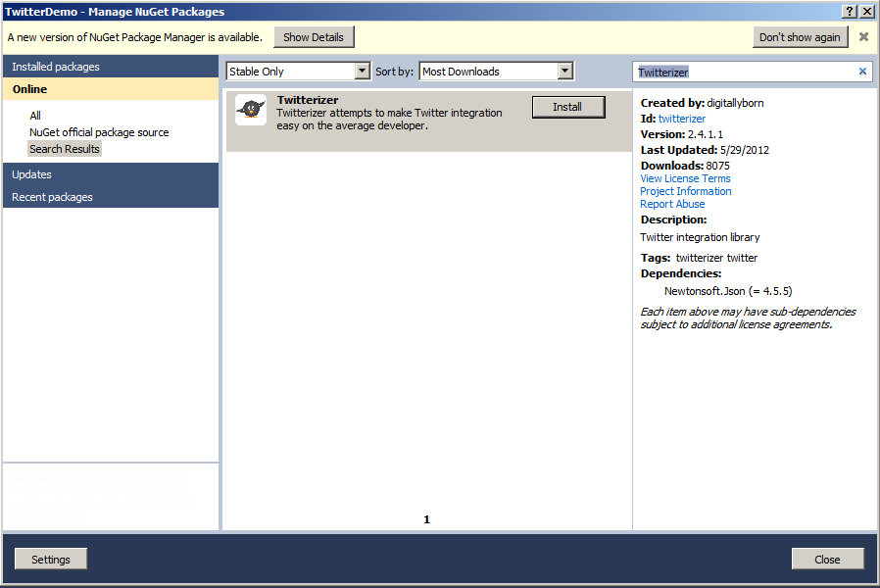
Task: Select NuGet official package source
Action: point(99,132)
